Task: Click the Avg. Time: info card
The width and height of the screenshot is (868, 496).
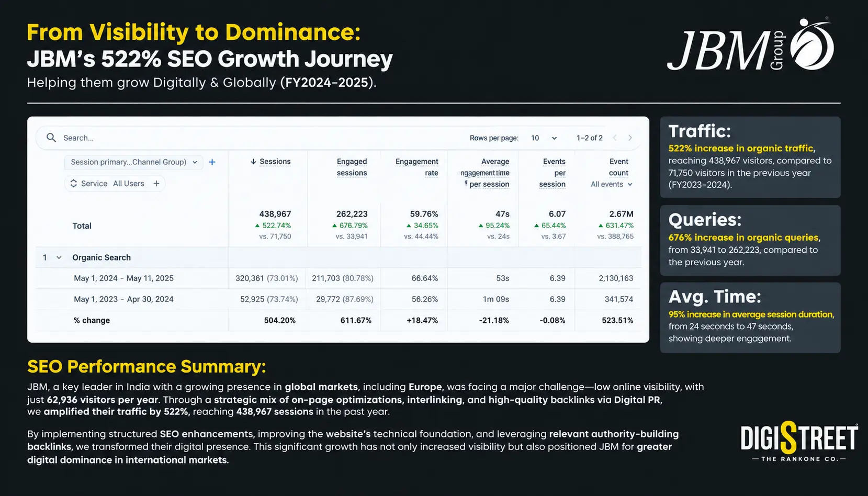Action: [x=750, y=318]
